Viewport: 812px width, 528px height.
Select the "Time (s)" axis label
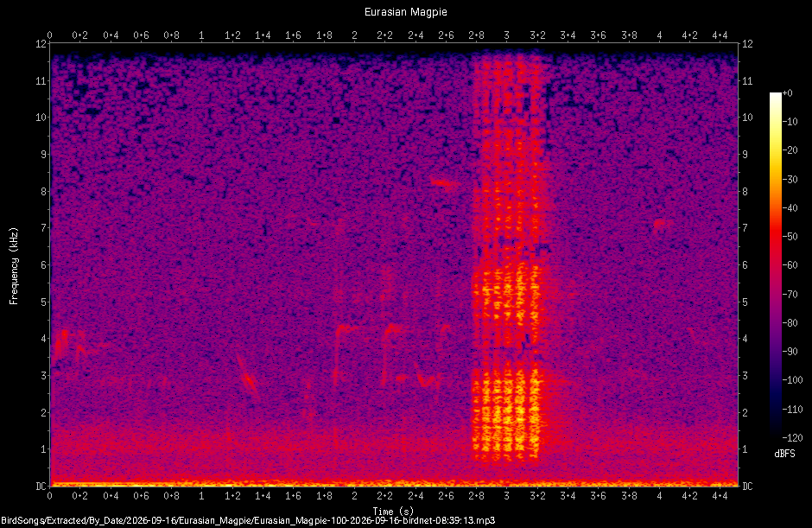click(394, 512)
